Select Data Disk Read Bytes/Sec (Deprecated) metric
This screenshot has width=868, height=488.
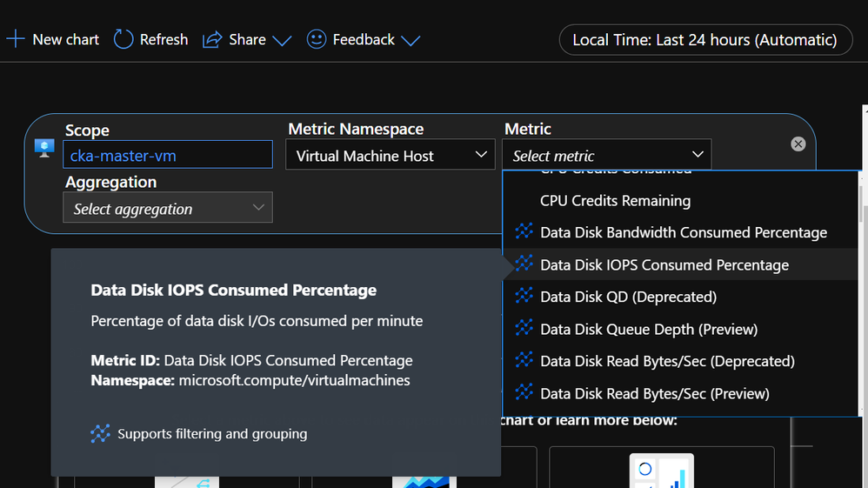tap(680, 361)
